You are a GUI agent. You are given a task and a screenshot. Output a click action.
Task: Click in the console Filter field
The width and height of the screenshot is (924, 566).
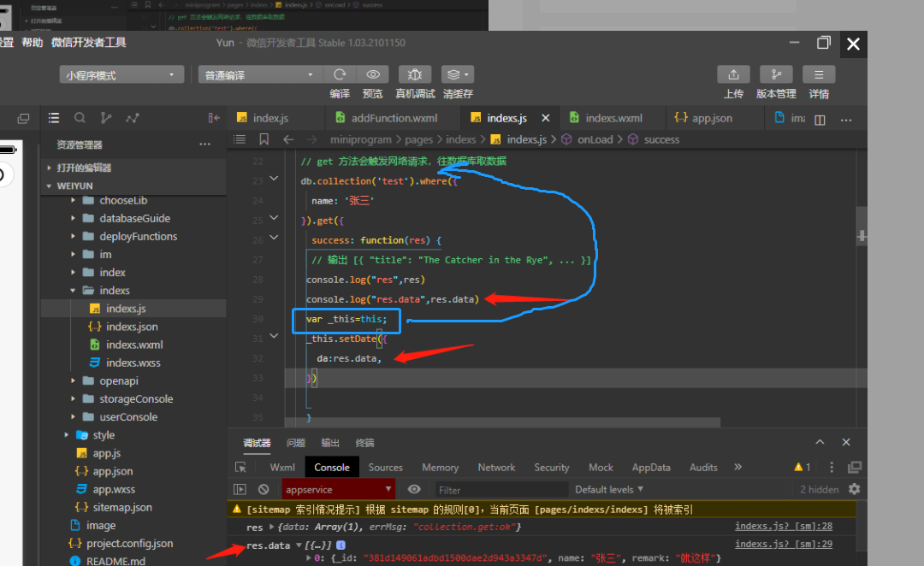(x=501, y=490)
